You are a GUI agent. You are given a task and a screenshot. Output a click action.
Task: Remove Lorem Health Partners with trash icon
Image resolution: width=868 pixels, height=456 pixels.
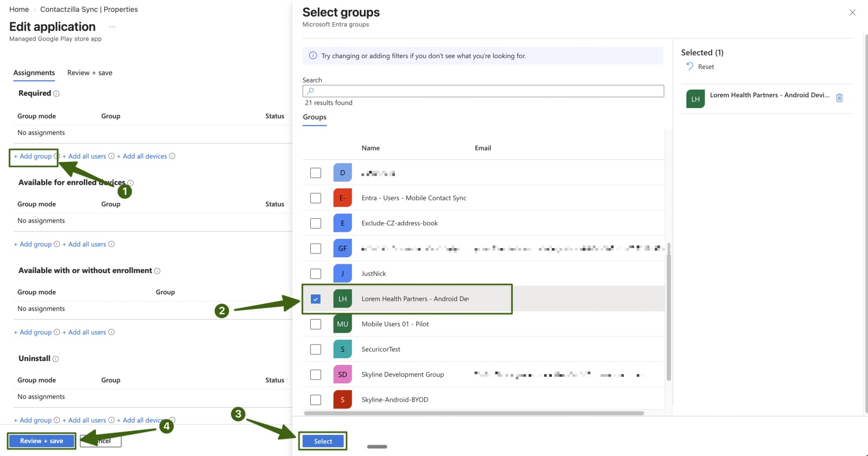click(x=839, y=98)
